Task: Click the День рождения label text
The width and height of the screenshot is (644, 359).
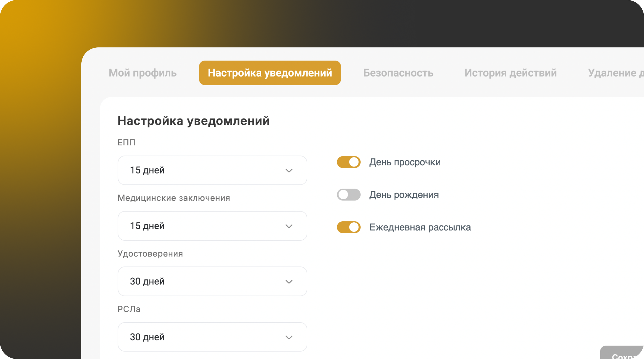Action: click(x=404, y=195)
